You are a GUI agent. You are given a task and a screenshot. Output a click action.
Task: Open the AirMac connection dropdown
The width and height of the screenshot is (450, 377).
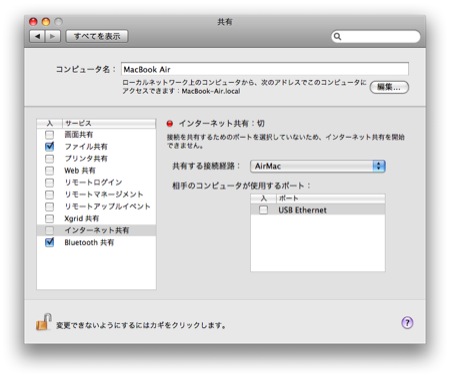pos(318,166)
